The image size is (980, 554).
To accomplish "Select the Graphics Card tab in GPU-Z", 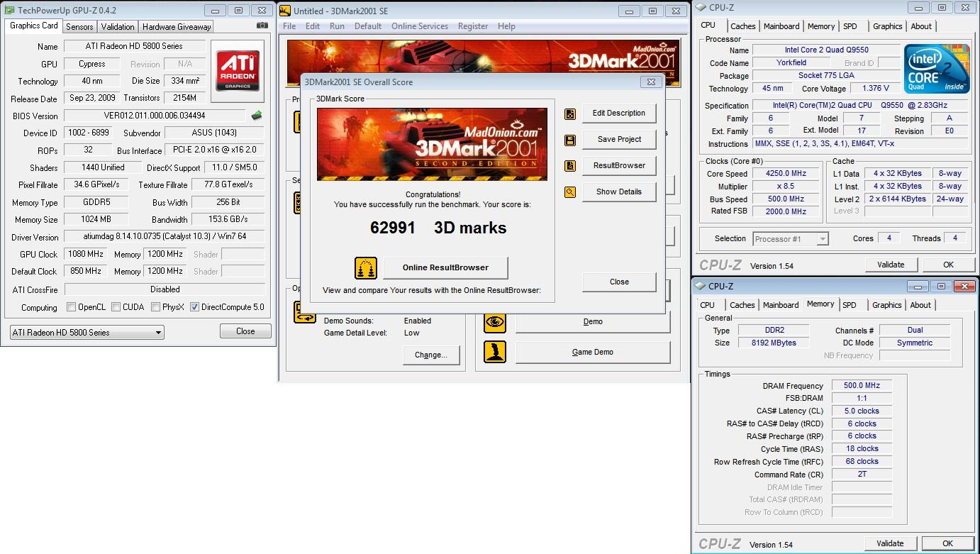I will pyautogui.click(x=34, y=26).
